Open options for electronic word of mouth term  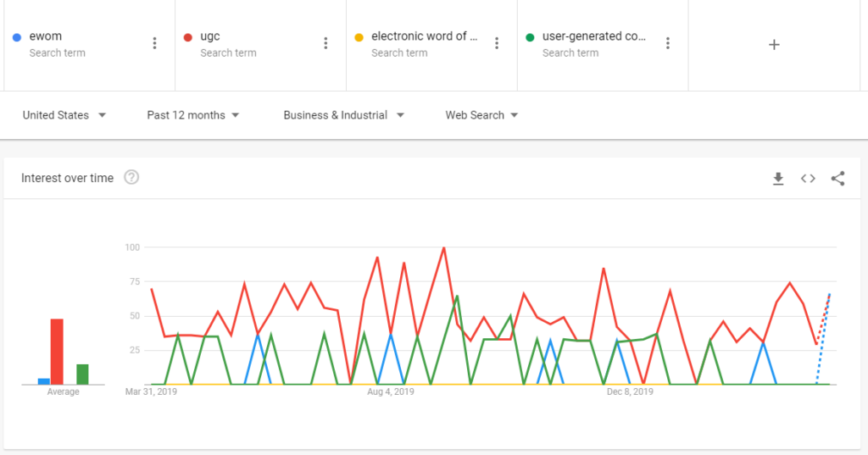coord(497,43)
